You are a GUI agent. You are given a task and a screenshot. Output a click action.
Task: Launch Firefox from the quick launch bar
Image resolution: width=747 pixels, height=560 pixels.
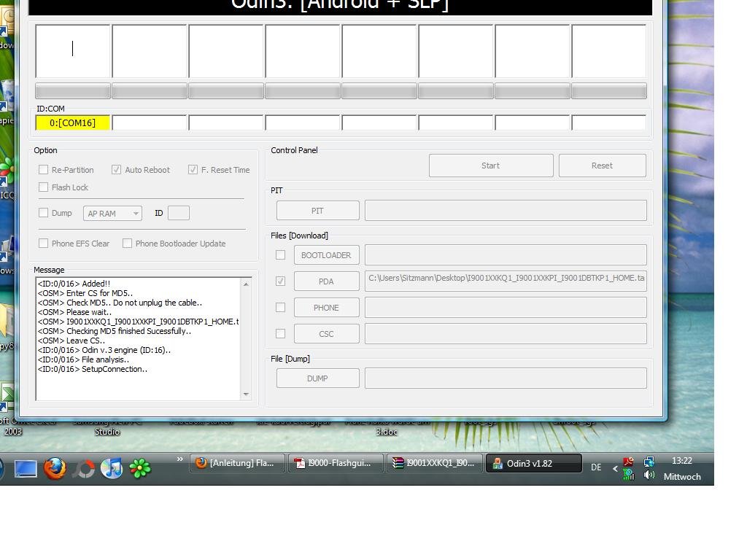[x=55, y=469]
